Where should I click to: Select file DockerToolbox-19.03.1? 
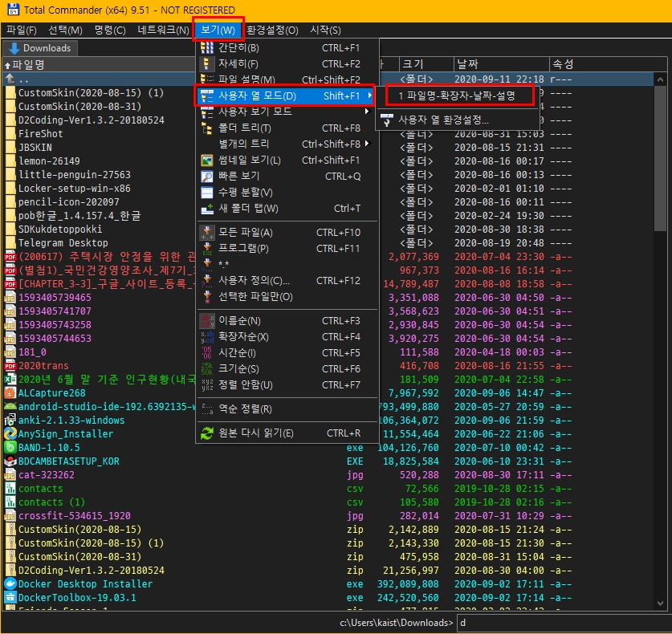[77, 597]
